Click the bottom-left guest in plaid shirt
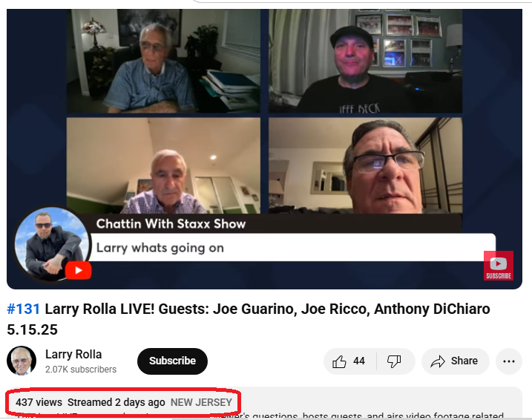Screen dimensions: 532x420 coord(163,165)
